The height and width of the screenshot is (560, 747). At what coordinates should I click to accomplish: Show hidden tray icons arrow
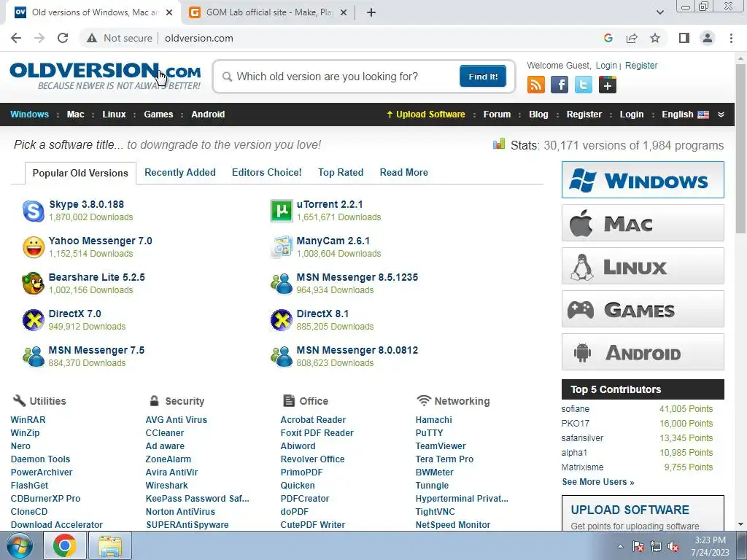620,546
